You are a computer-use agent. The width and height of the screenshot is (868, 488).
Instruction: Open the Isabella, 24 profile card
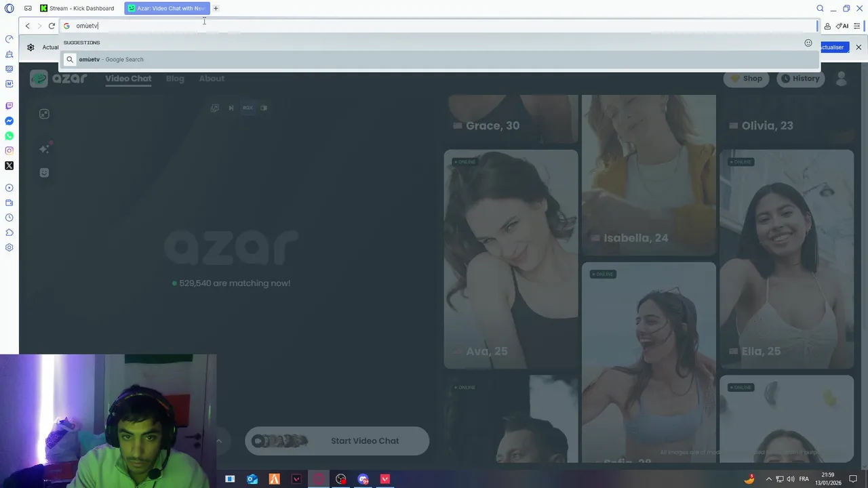[x=649, y=176]
